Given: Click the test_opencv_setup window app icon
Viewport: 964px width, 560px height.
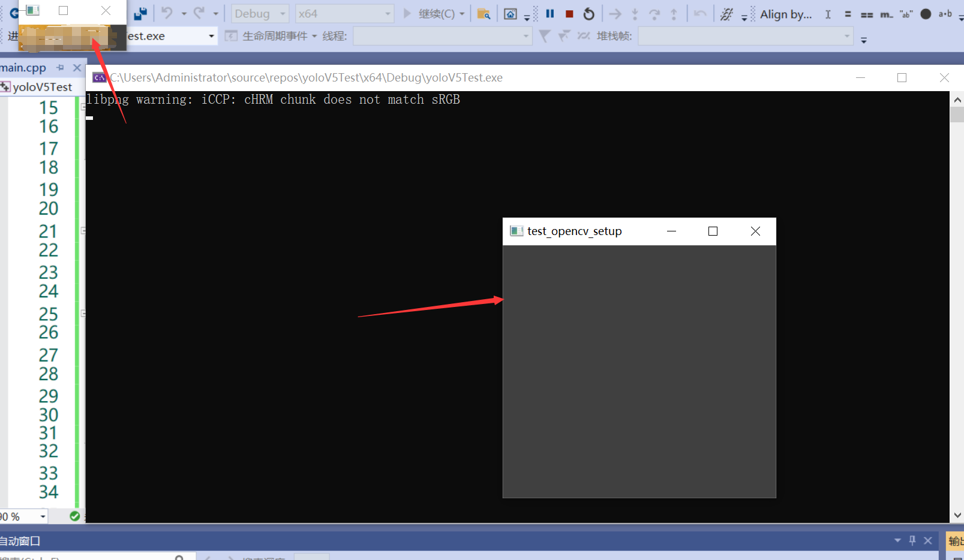Looking at the screenshot, I should [516, 231].
